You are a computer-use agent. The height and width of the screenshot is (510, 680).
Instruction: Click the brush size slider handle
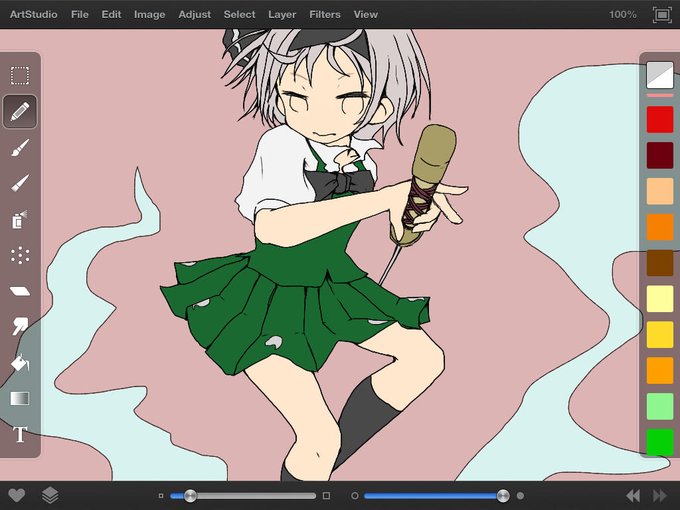(x=190, y=496)
